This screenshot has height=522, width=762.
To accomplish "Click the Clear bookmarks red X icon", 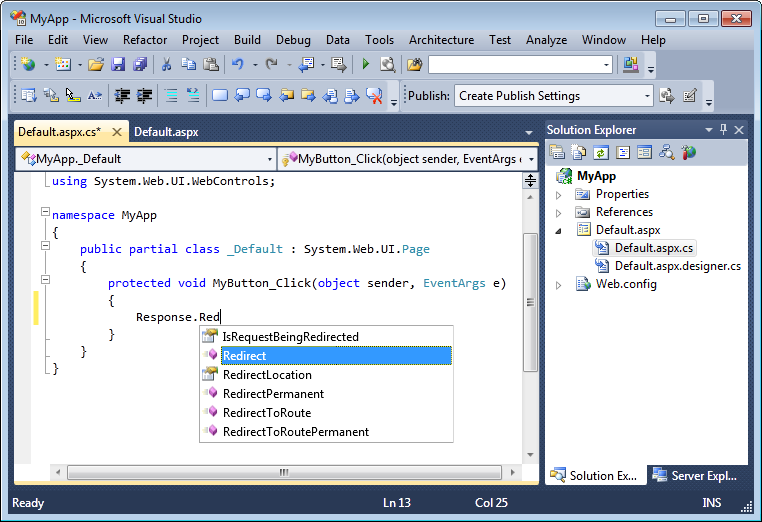I will pos(374,95).
